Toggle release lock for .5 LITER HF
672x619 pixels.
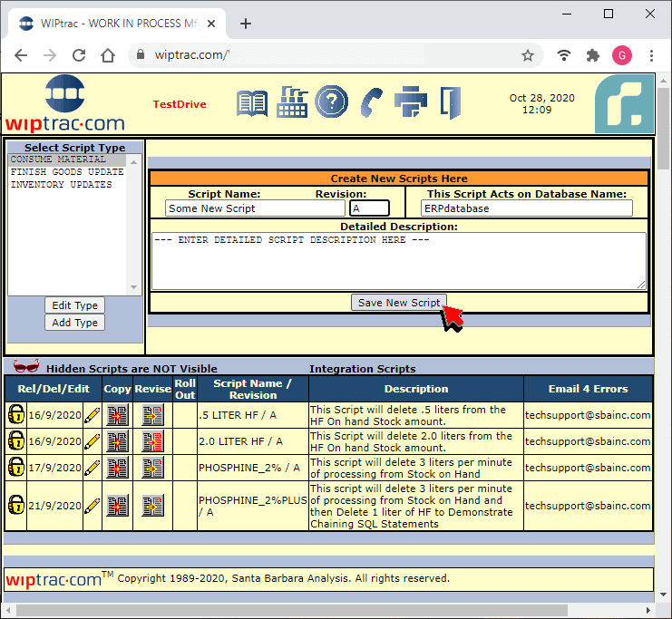[x=16, y=416]
